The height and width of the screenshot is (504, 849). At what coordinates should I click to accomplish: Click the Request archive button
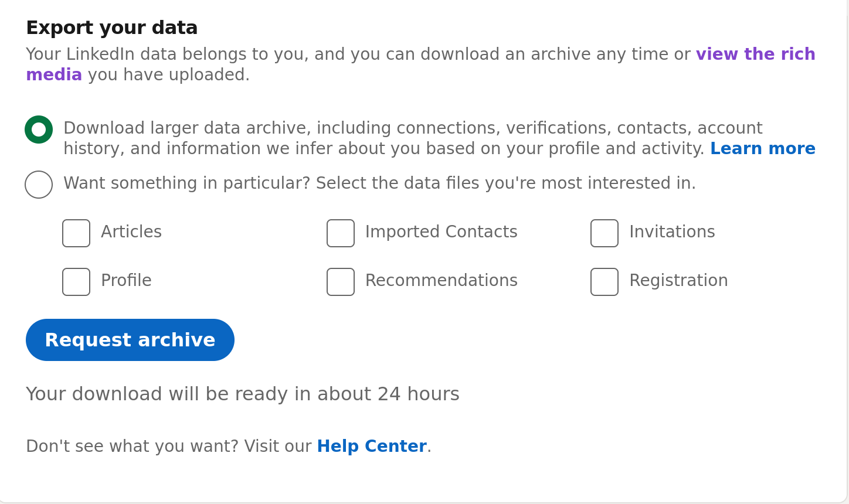(x=130, y=340)
